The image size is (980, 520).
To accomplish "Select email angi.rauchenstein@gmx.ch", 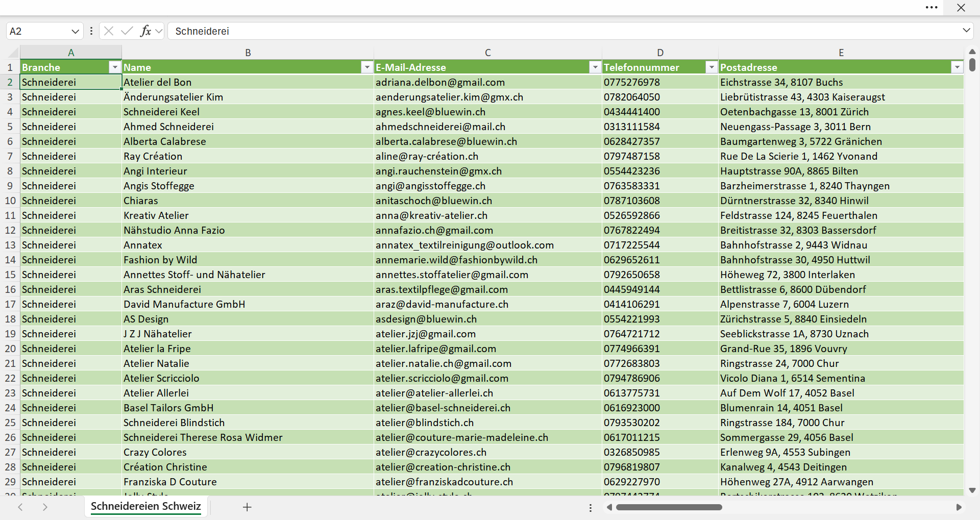I will point(488,171).
